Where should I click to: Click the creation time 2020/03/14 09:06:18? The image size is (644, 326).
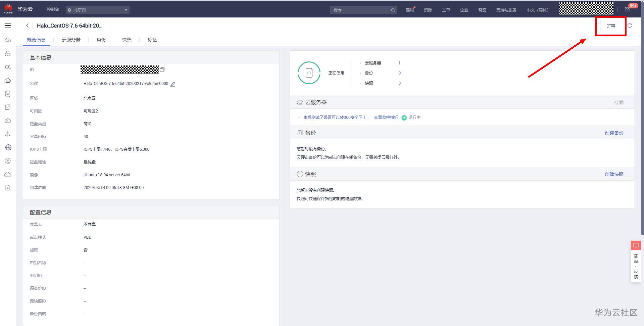point(113,188)
